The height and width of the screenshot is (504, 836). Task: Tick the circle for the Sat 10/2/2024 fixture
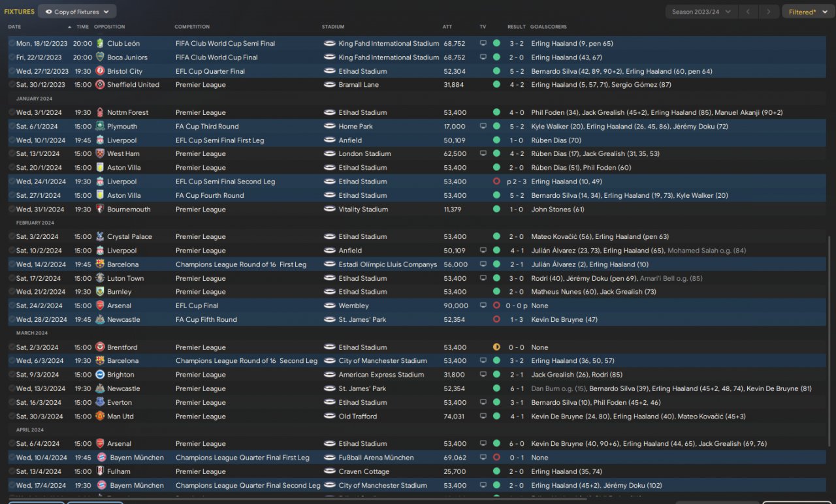pyautogui.click(x=12, y=251)
